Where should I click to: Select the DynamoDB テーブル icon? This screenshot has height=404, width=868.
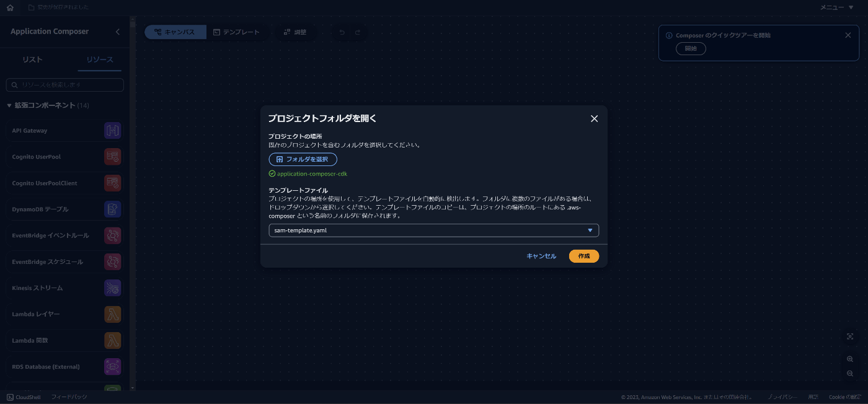[x=113, y=209]
